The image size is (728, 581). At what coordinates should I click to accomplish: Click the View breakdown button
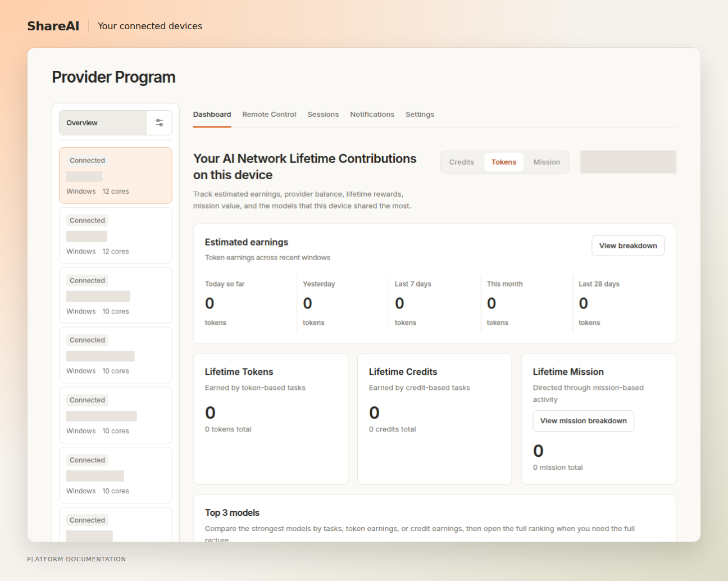(x=628, y=246)
